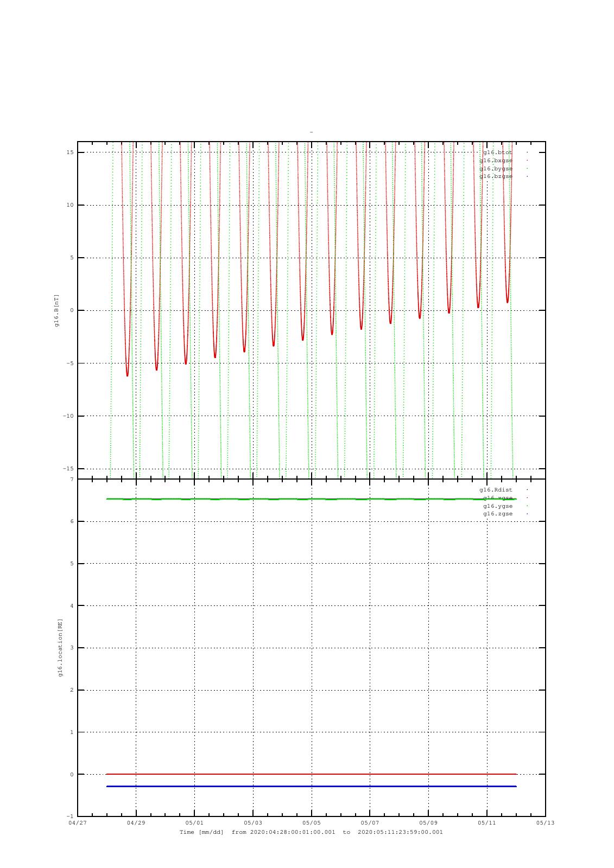Click the 7 tick on the location axis
The width and height of the screenshot is (614, 868).
coord(72,480)
